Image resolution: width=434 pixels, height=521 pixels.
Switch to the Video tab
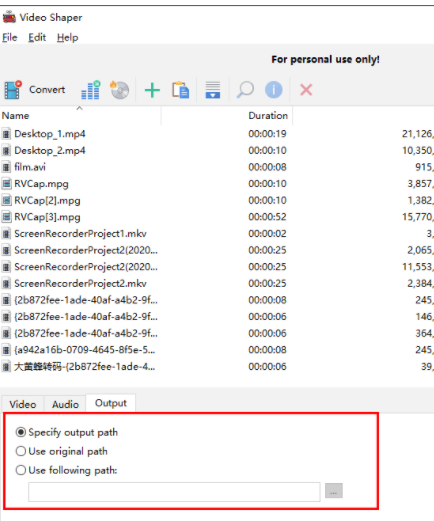point(23,404)
